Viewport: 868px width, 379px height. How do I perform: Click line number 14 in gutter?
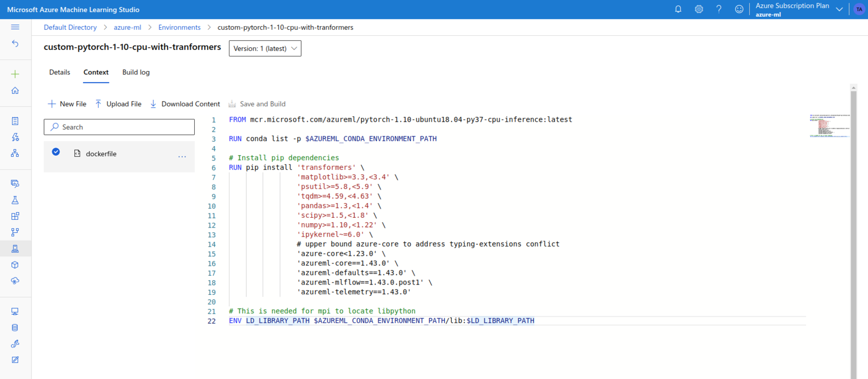[x=212, y=244]
